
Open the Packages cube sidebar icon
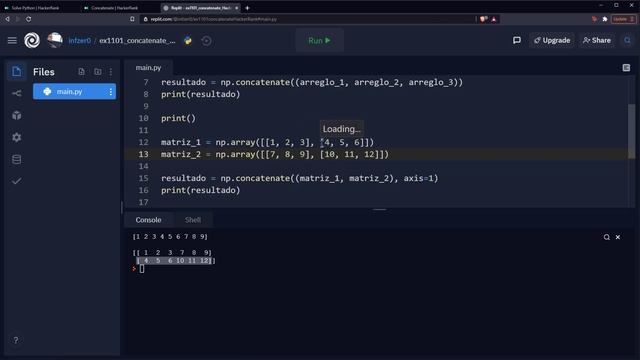[17, 116]
